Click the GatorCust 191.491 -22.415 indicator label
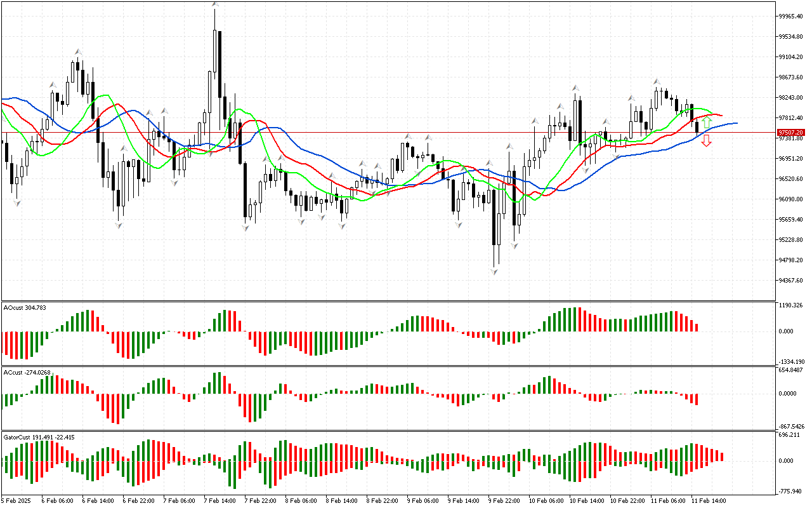Image resolution: width=812 pixels, height=508 pixels. point(39,437)
